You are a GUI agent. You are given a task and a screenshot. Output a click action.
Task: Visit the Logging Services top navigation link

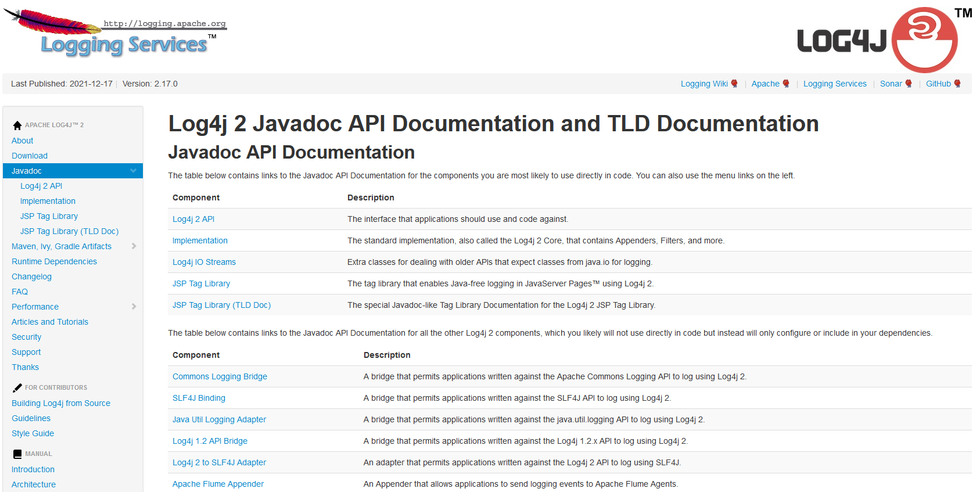click(x=835, y=84)
